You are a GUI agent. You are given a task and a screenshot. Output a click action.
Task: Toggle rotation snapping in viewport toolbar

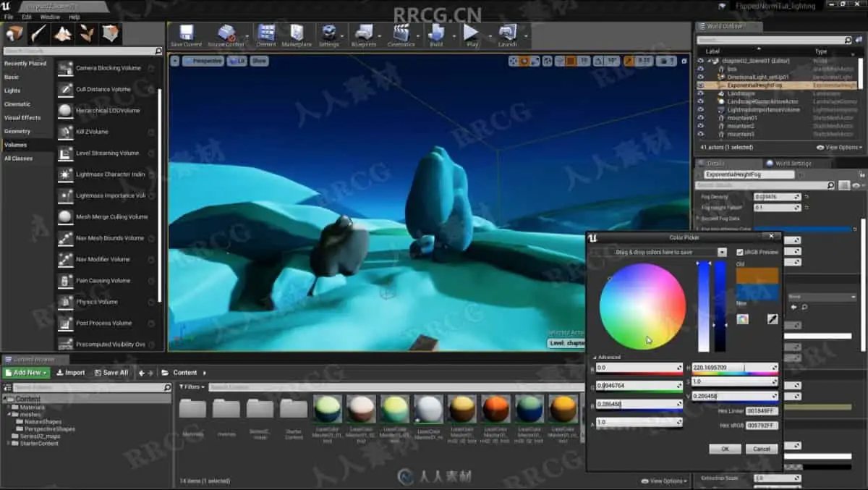(598, 62)
